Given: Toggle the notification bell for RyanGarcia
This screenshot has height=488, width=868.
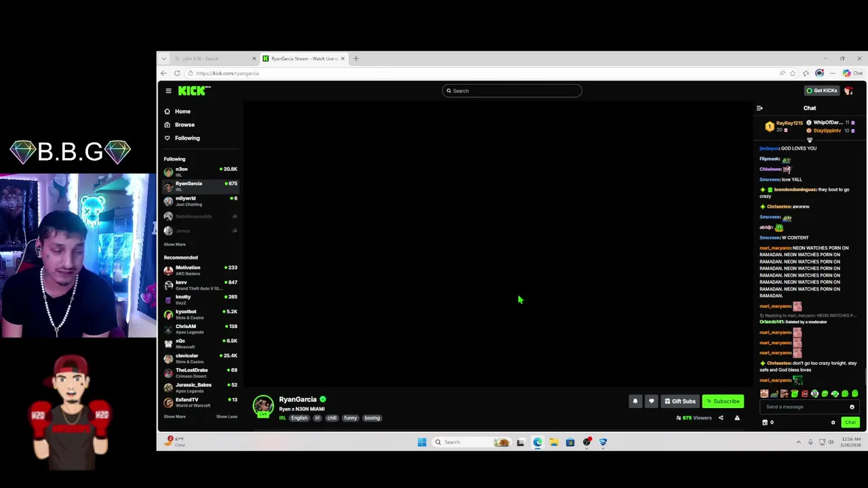Looking at the screenshot, I should (635, 401).
